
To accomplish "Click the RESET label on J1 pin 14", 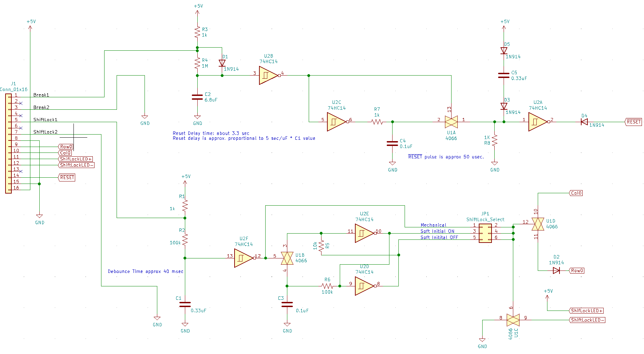I will coord(67,177).
